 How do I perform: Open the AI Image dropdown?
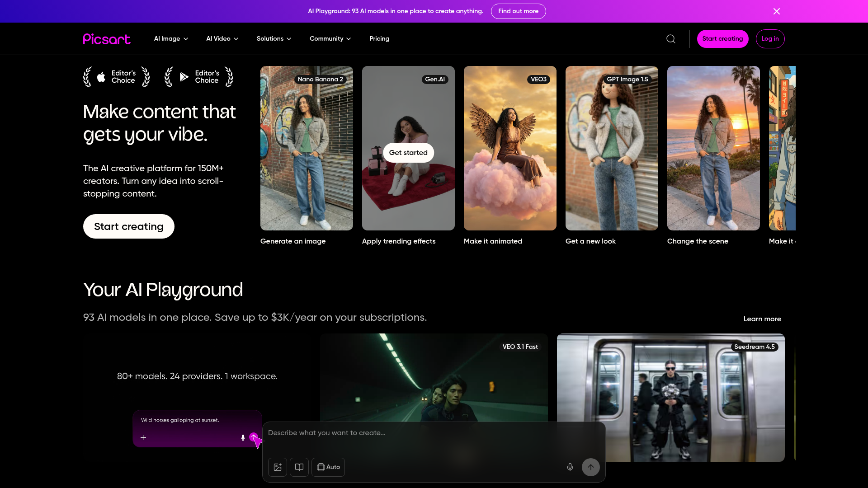[170, 39]
